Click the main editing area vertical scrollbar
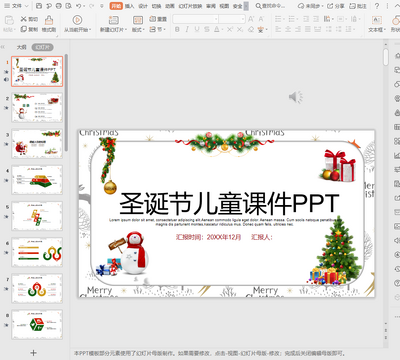Image resolution: width=400 pixels, height=360 pixels. (386, 57)
